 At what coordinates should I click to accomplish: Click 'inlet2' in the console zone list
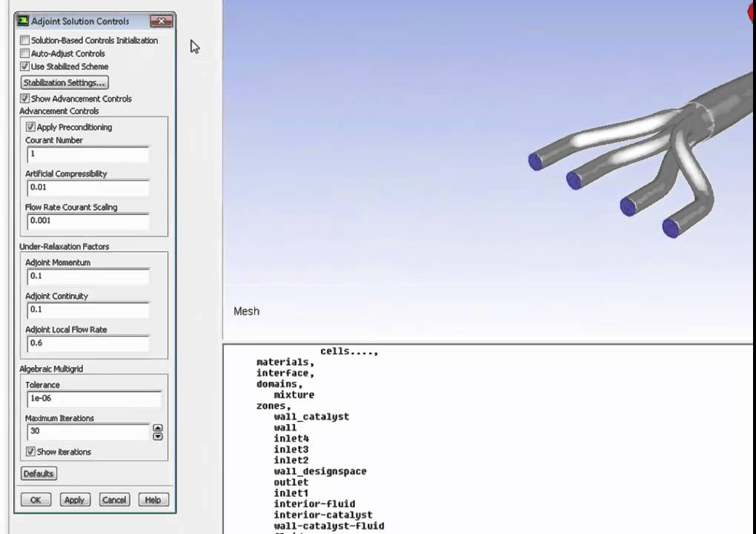tap(291, 460)
